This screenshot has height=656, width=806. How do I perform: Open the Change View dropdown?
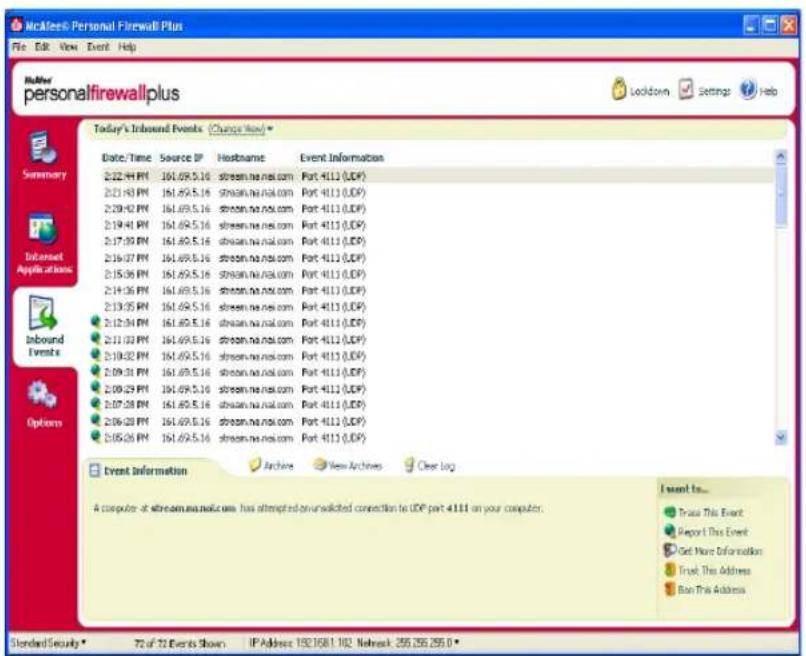pyautogui.click(x=241, y=129)
